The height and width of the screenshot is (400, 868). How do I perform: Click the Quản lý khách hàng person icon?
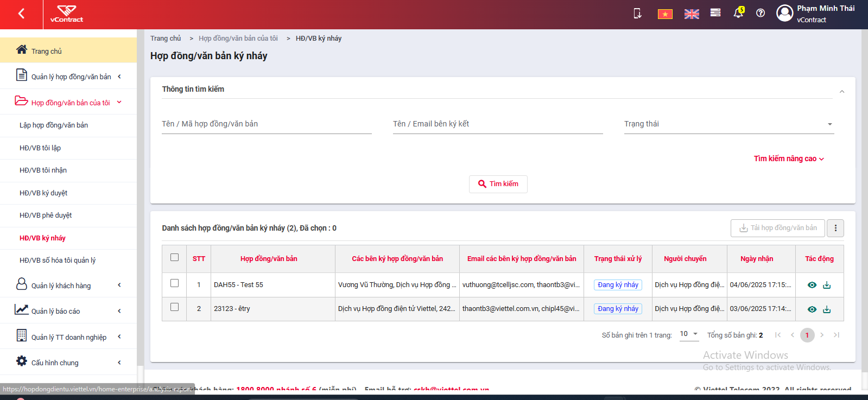pos(22,284)
